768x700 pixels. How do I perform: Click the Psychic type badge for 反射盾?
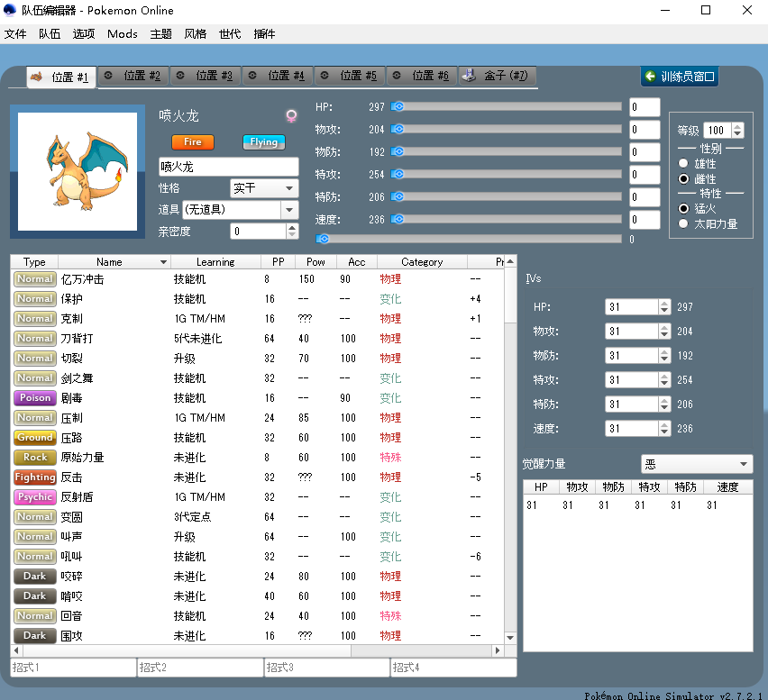(35, 497)
